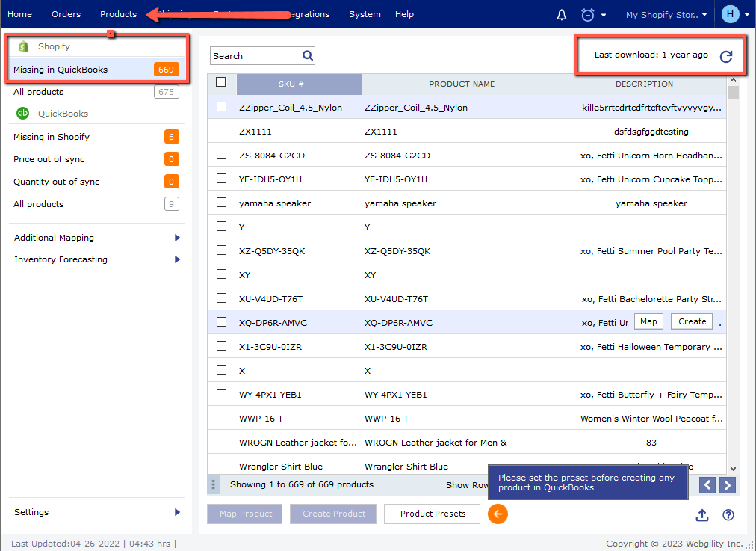Open the table options vertical dots
Screen dimensions: 756x551
tap(213, 484)
